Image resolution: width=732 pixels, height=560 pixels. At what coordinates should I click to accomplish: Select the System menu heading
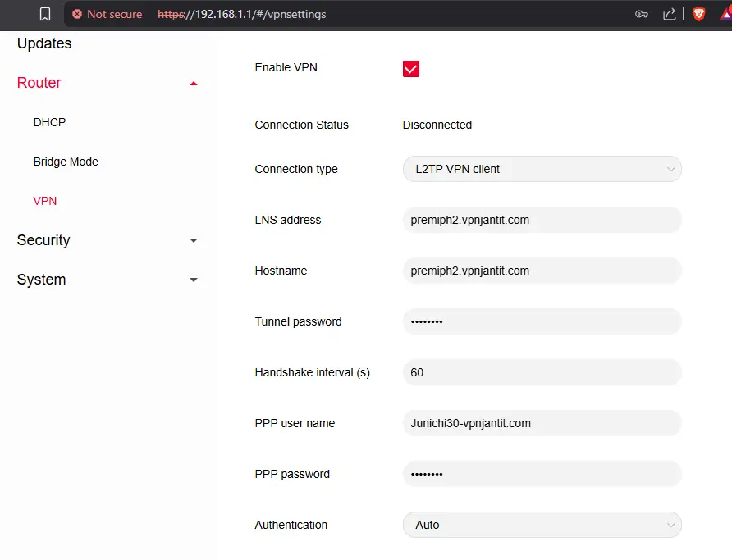[x=41, y=280]
